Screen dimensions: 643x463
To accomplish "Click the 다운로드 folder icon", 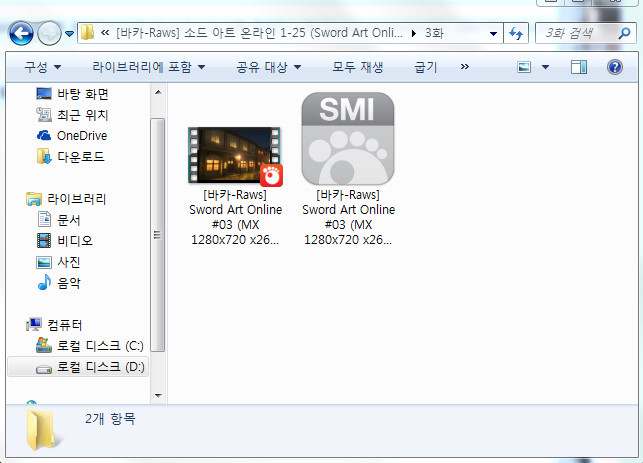I will [x=44, y=156].
